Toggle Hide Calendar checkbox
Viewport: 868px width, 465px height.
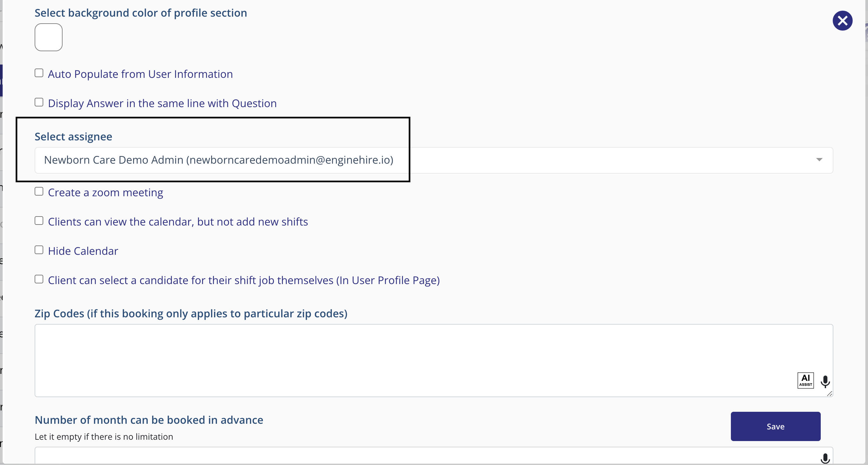click(x=39, y=250)
